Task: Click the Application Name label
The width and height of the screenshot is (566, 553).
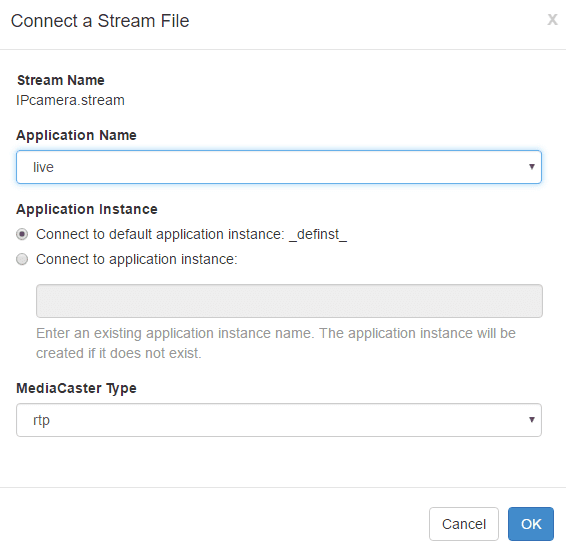Action: [x=76, y=135]
